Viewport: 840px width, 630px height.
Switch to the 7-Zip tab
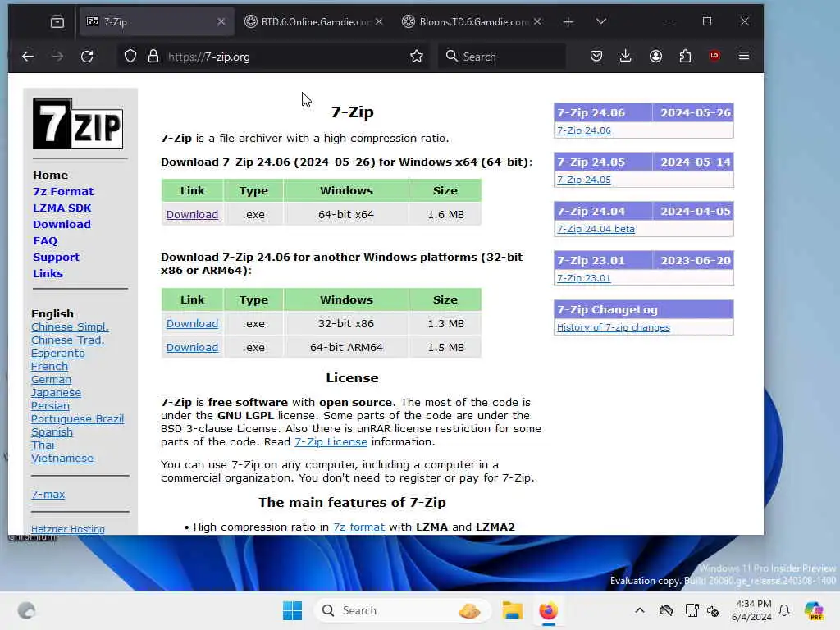(x=157, y=21)
